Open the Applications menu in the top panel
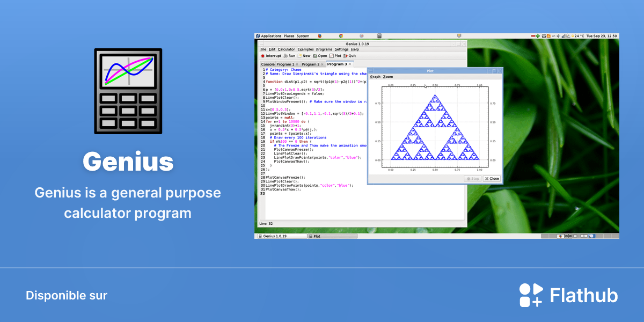Image resolution: width=644 pixels, height=322 pixels. tap(269, 36)
